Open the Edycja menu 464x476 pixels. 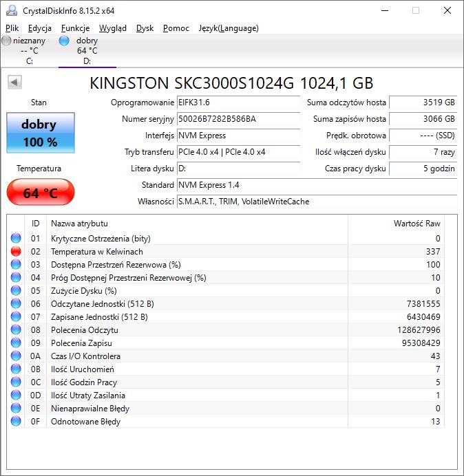pyautogui.click(x=40, y=28)
